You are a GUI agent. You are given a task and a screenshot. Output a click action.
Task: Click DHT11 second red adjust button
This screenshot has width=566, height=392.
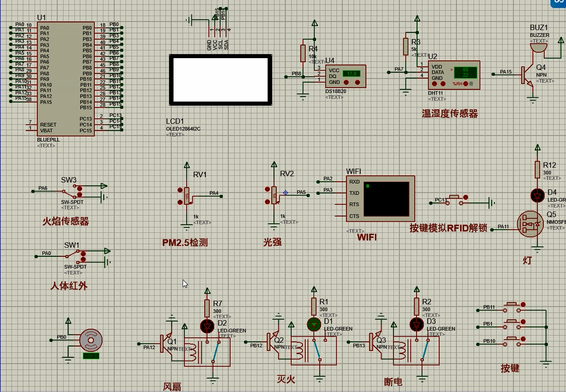click(443, 84)
